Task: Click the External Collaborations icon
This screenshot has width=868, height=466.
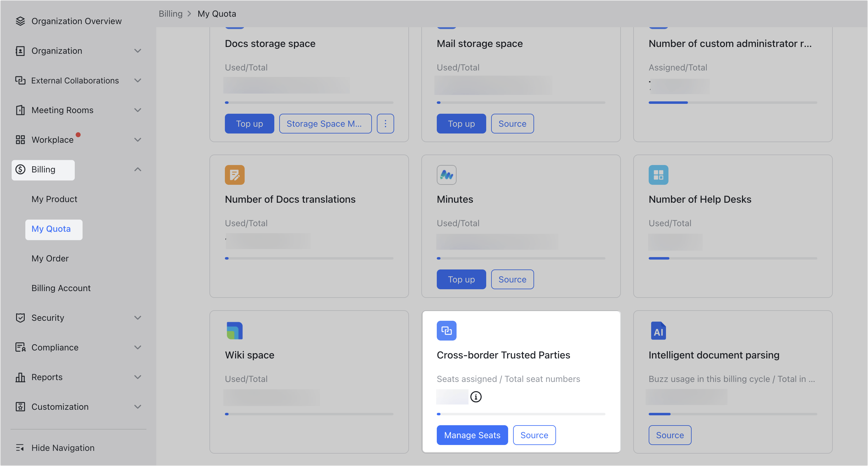Action: [x=20, y=80]
